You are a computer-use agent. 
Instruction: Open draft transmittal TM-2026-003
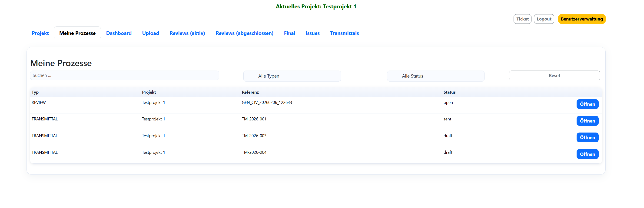click(587, 137)
